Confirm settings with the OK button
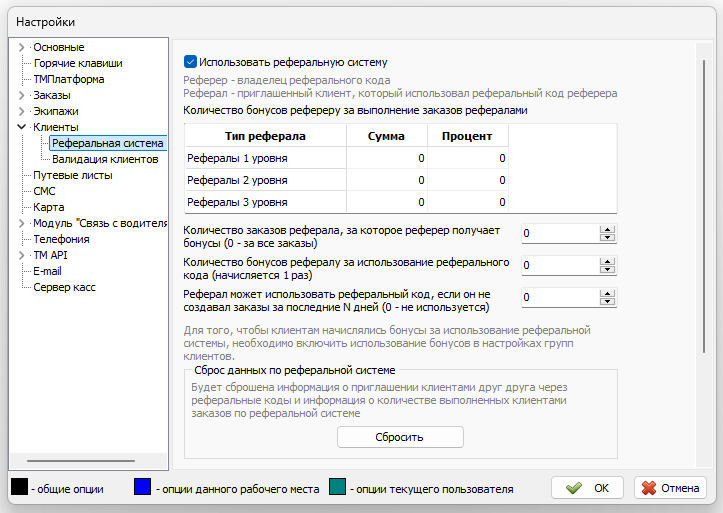723x513 pixels. click(x=587, y=489)
